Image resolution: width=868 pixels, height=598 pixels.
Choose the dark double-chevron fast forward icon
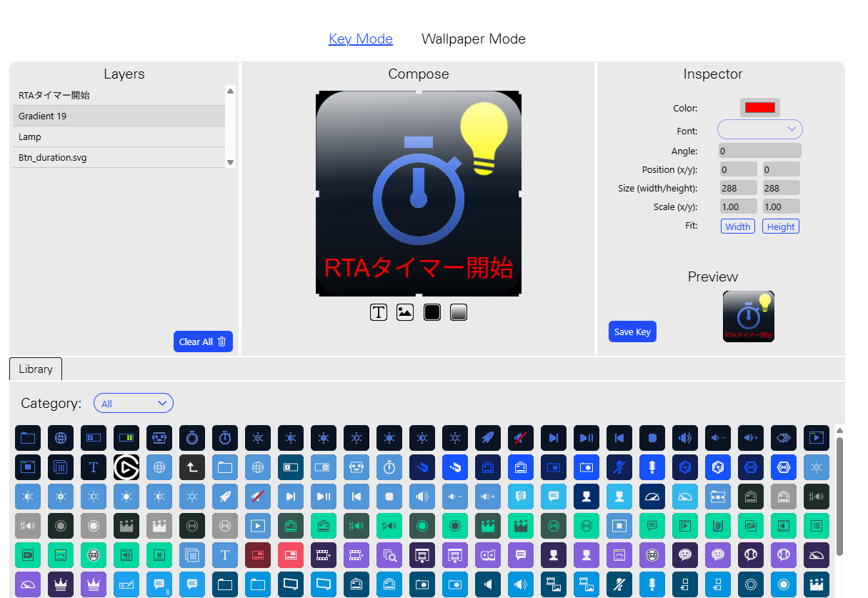coord(784,438)
